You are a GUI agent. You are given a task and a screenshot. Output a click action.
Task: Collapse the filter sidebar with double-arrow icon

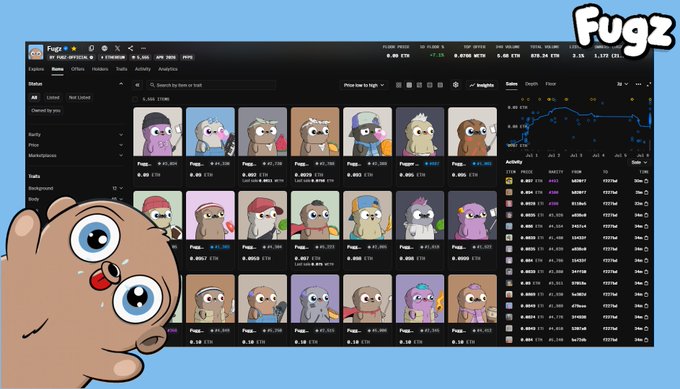(137, 85)
